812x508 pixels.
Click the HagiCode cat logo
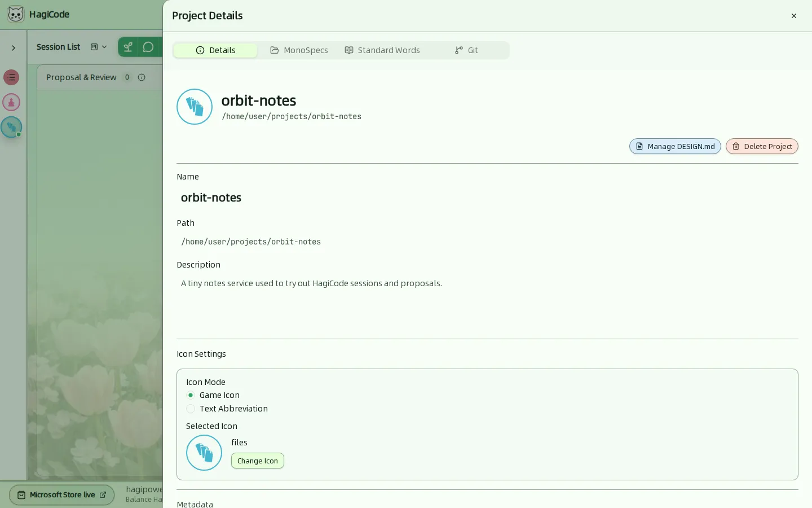[16, 14]
